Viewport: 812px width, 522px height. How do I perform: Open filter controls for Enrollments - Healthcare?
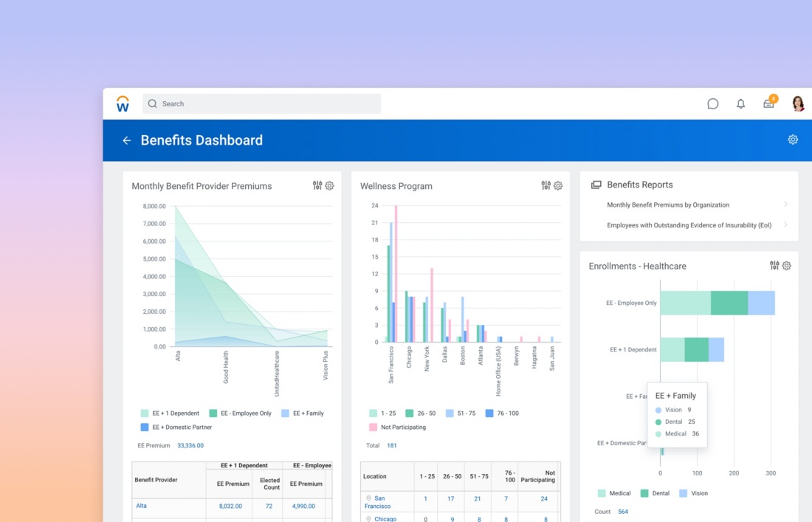point(774,265)
